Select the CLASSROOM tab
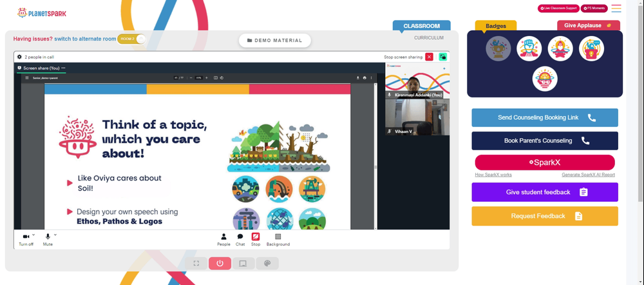This screenshot has width=644, height=285. [x=421, y=26]
